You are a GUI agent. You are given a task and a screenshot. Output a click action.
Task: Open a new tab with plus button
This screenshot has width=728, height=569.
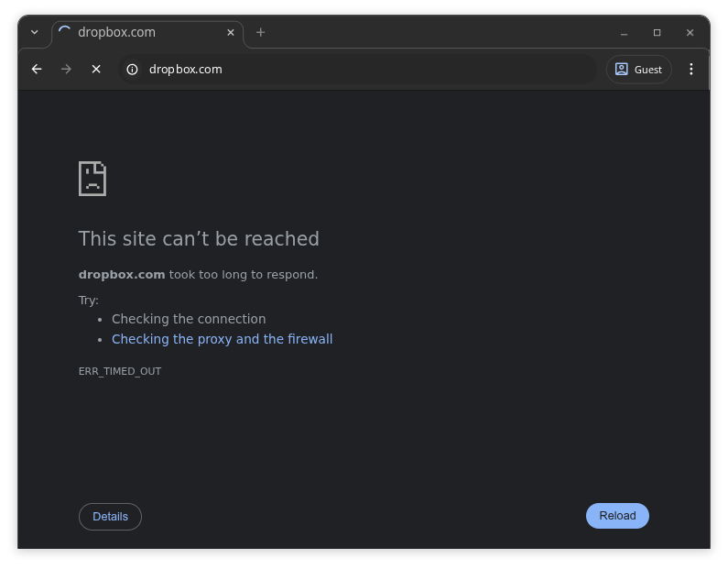[x=260, y=32]
